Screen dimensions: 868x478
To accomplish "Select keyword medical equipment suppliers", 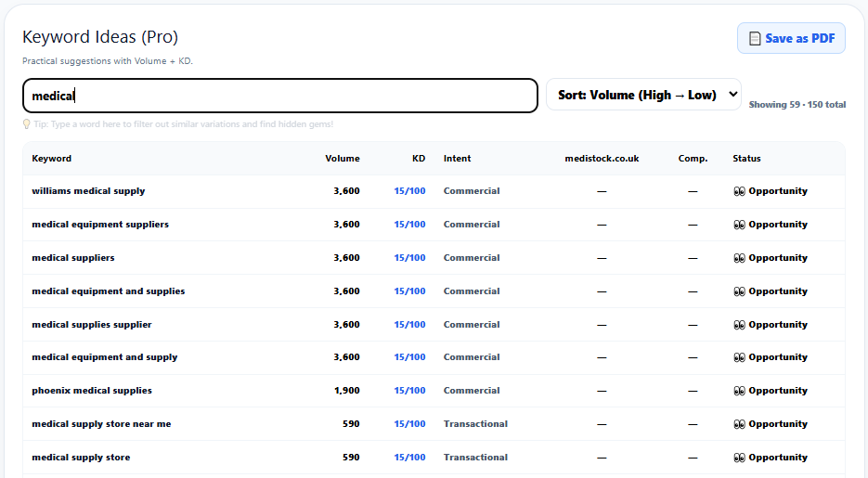I will tap(100, 224).
